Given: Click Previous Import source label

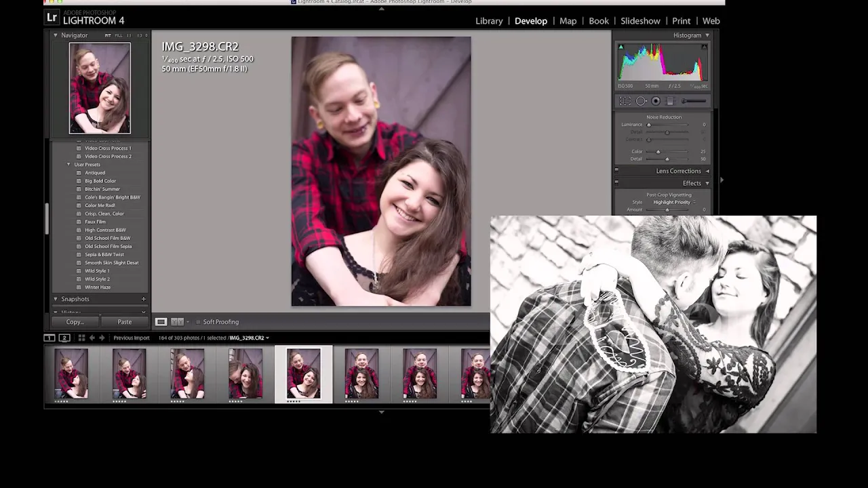Looking at the screenshot, I should click(132, 338).
